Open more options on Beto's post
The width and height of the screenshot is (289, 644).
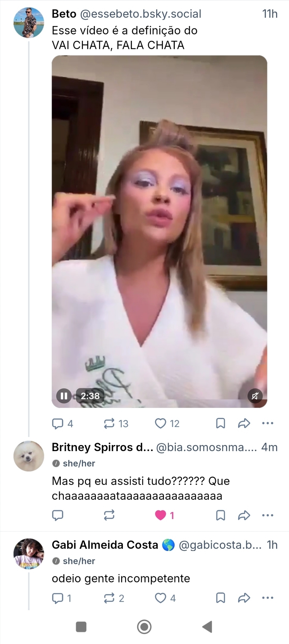click(268, 423)
